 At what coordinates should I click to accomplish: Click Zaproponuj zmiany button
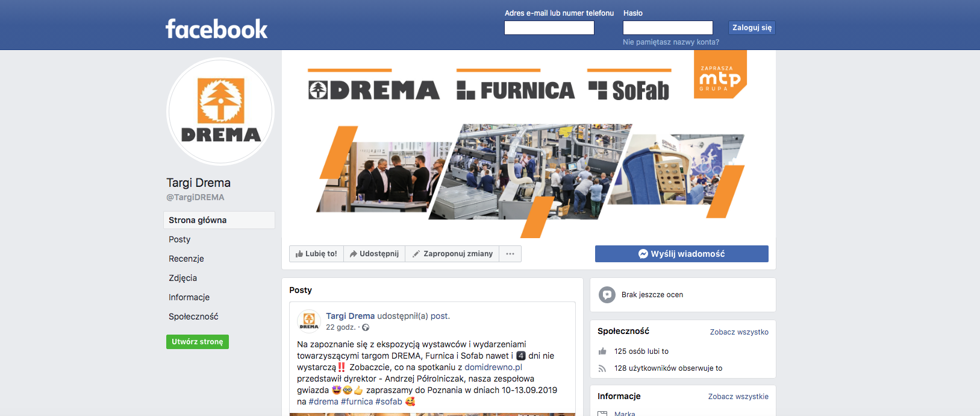(452, 254)
